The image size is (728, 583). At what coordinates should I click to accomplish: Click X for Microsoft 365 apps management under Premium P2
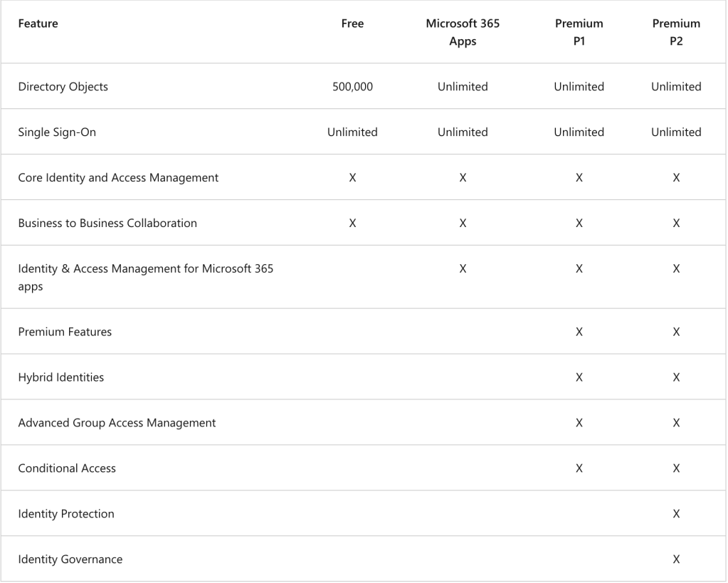(x=676, y=269)
